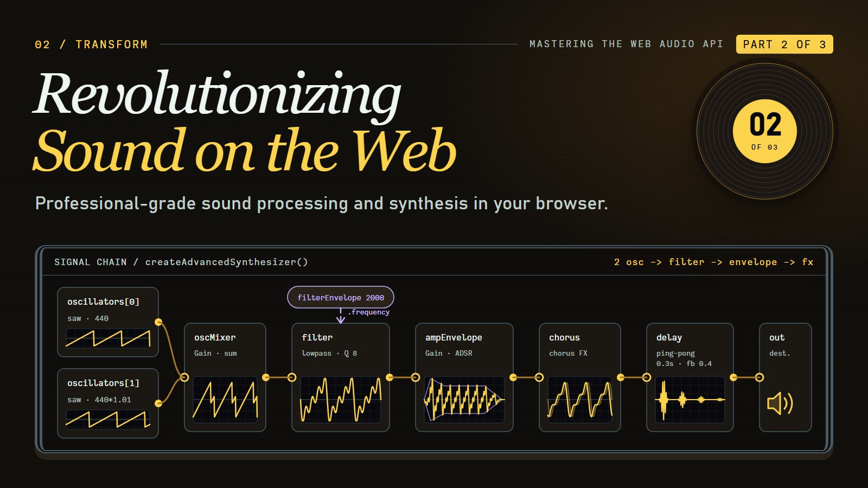This screenshot has height=488, width=868.
Task: Click the '2 osc -> filter -> envelope -> fx' summary
Action: point(714,262)
